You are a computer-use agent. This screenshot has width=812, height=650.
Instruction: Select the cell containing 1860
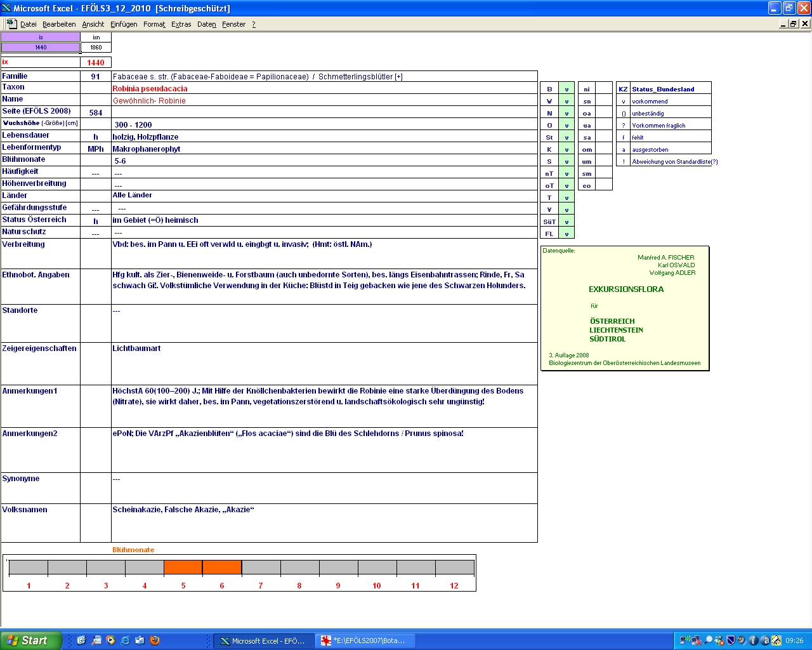pos(96,47)
